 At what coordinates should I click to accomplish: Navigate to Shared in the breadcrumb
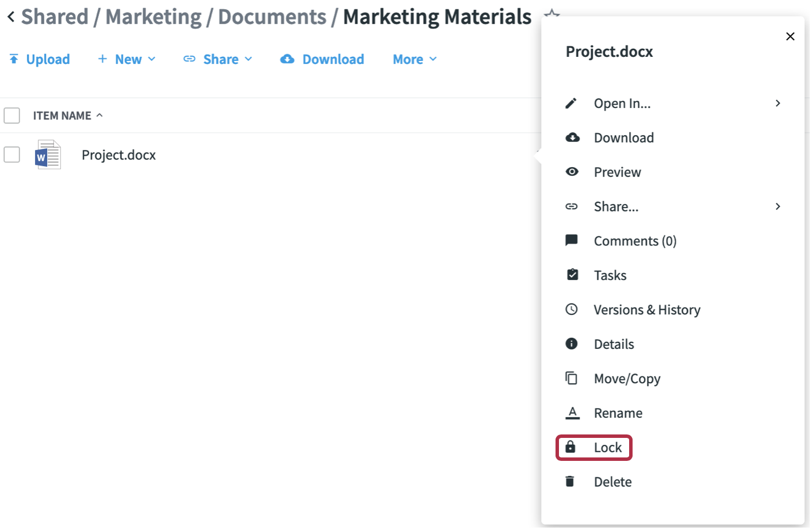pyautogui.click(x=55, y=17)
